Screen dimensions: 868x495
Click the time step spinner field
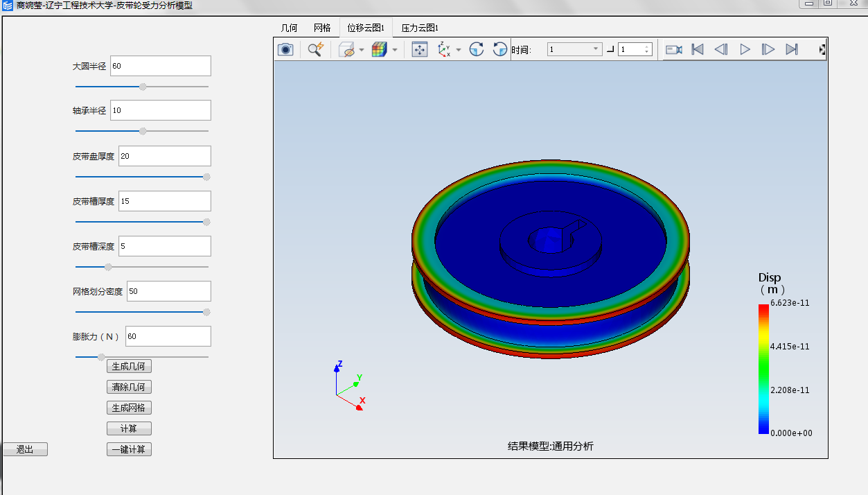[x=635, y=49]
